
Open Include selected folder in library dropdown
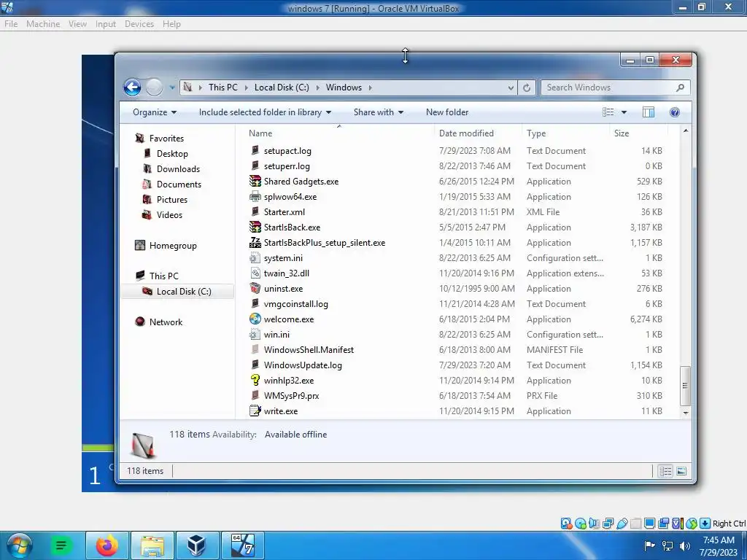265,112
